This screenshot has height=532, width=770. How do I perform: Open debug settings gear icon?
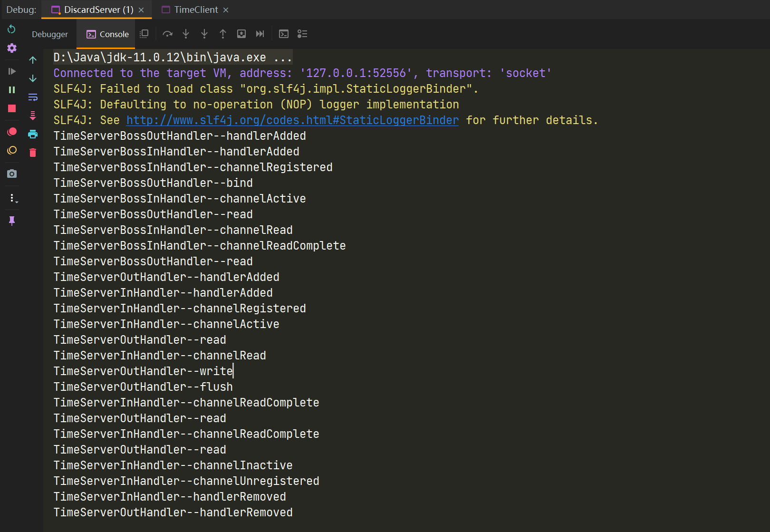point(12,48)
